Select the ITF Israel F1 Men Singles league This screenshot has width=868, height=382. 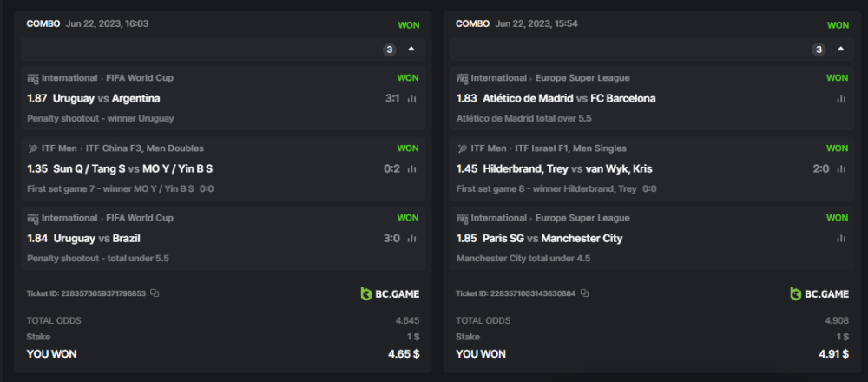click(574, 148)
